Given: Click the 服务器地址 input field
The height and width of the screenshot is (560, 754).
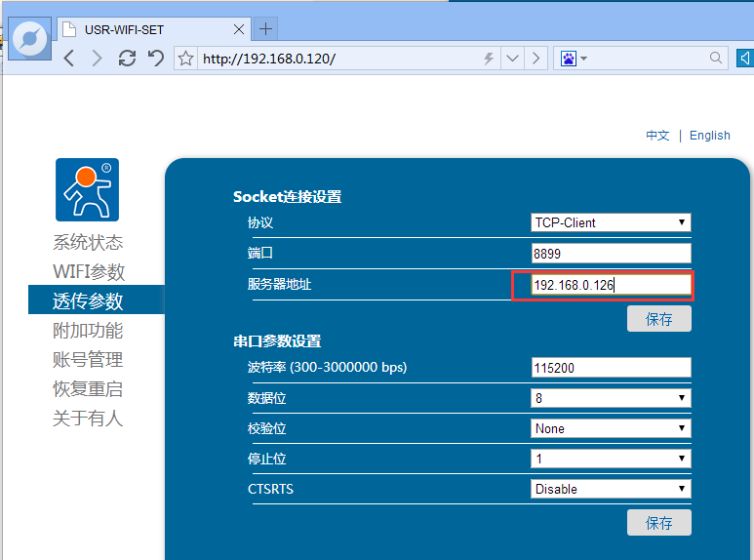Looking at the screenshot, I should coord(602,285).
